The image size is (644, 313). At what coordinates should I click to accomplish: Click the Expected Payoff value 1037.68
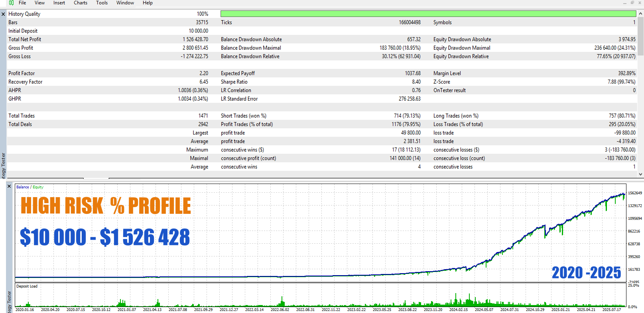click(413, 73)
